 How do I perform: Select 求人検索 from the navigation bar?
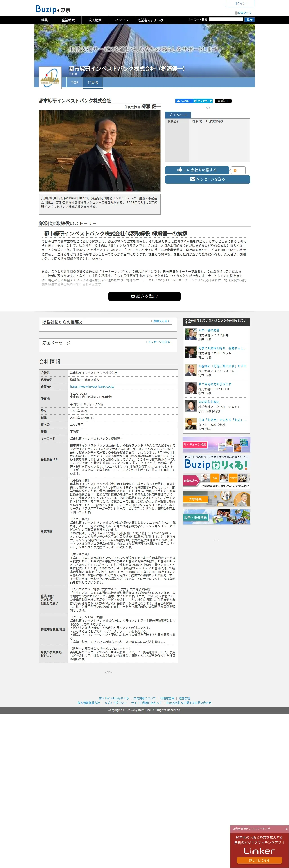click(x=95, y=20)
